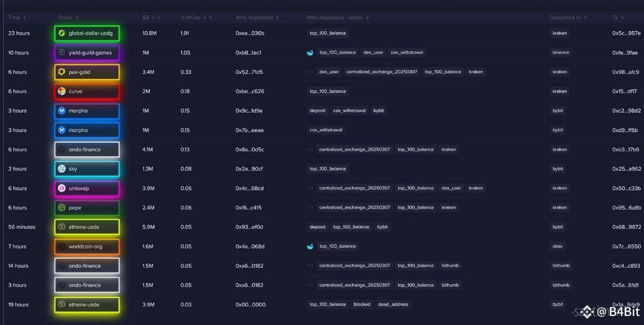
Task: Select the worldcoin-org token icon
Action: point(62,246)
